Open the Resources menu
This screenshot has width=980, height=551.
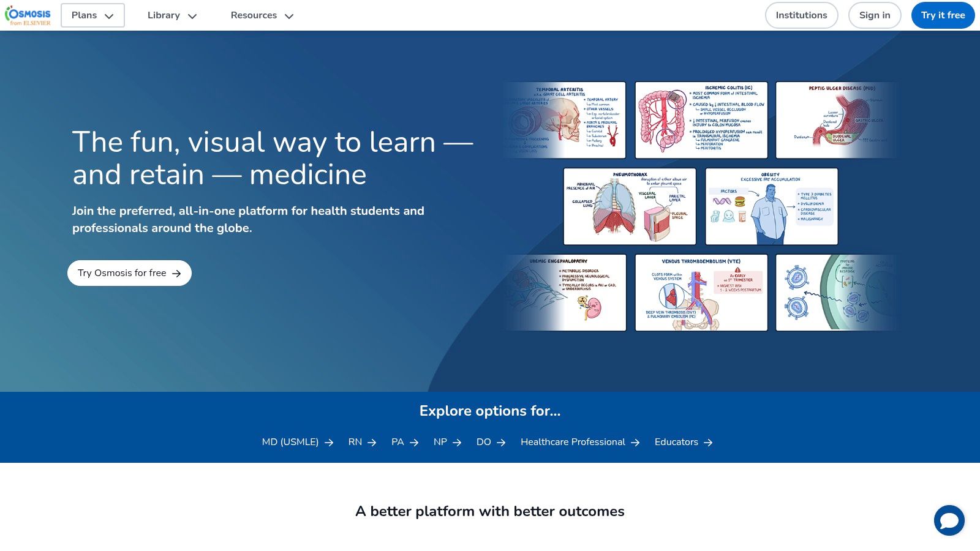[x=262, y=15]
